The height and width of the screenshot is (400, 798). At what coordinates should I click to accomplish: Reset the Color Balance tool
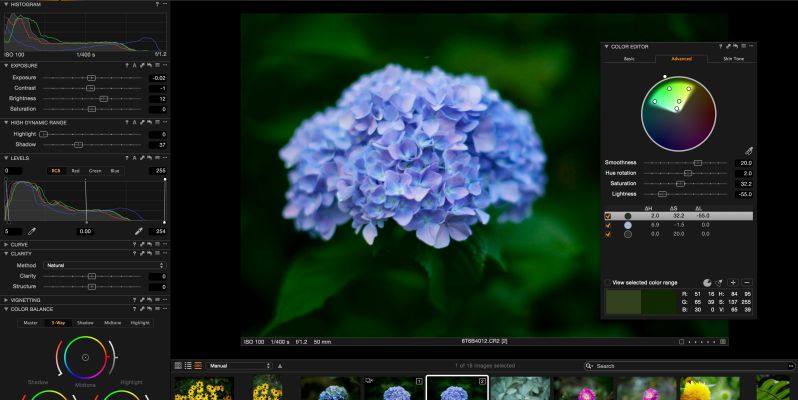pos(149,309)
